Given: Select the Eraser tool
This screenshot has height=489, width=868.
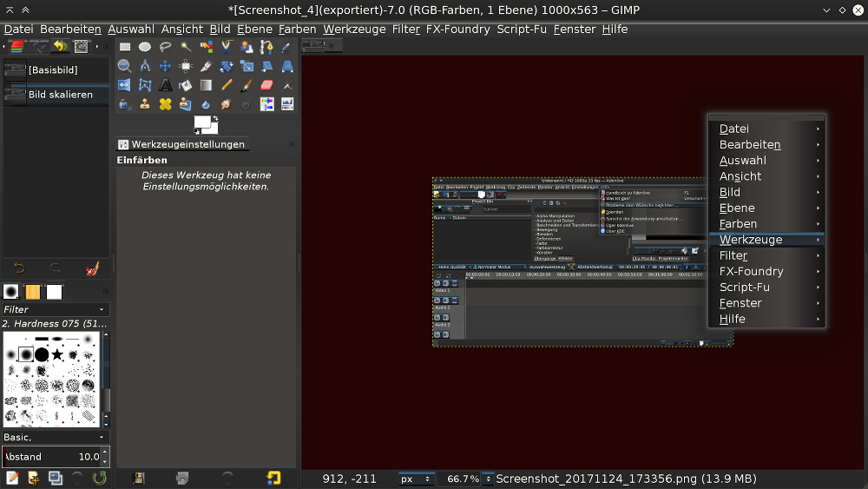Looking at the screenshot, I should tap(266, 85).
